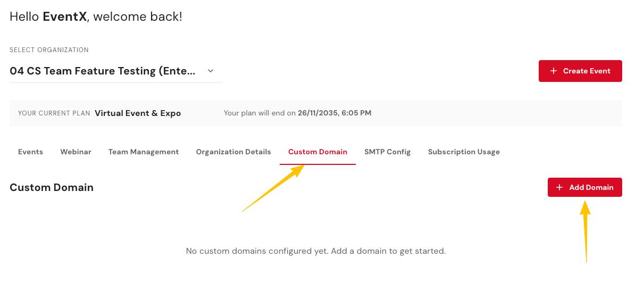644x291 pixels.
Task: Click the Custom Domain tab
Action: [317, 152]
